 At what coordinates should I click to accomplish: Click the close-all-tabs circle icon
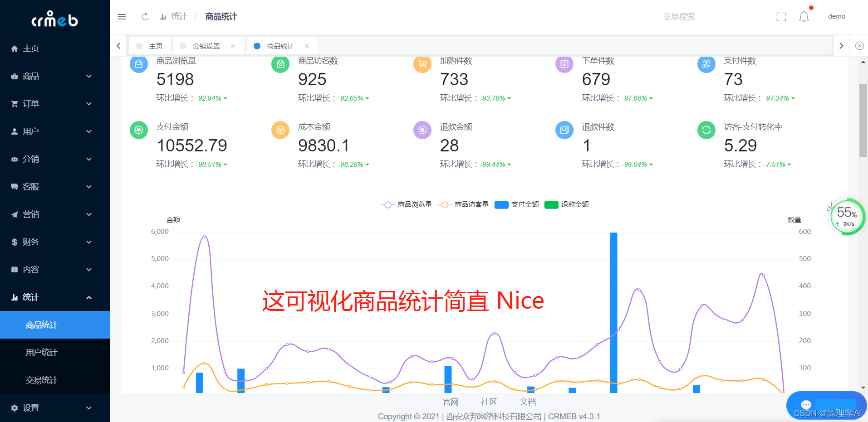click(x=859, y=46)
